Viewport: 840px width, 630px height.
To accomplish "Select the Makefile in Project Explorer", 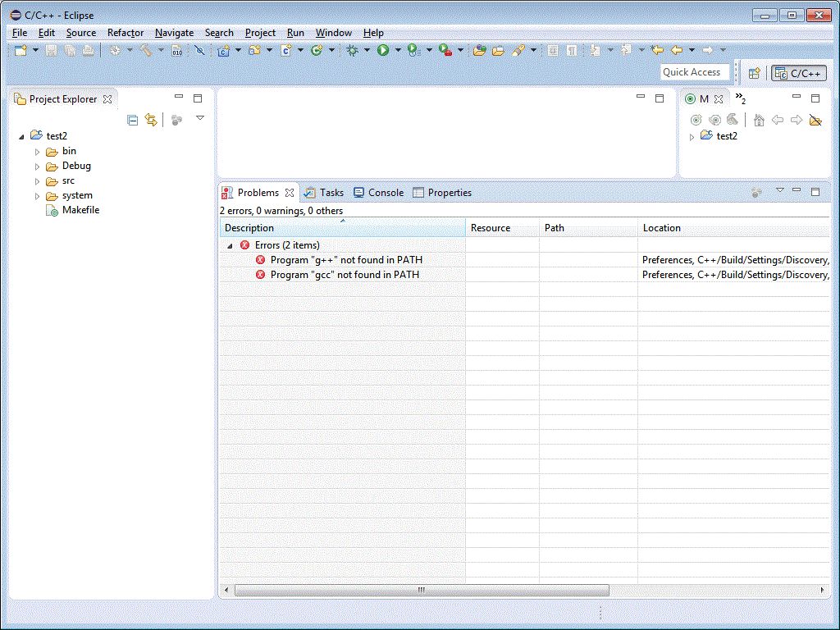I will coord(80,210).
